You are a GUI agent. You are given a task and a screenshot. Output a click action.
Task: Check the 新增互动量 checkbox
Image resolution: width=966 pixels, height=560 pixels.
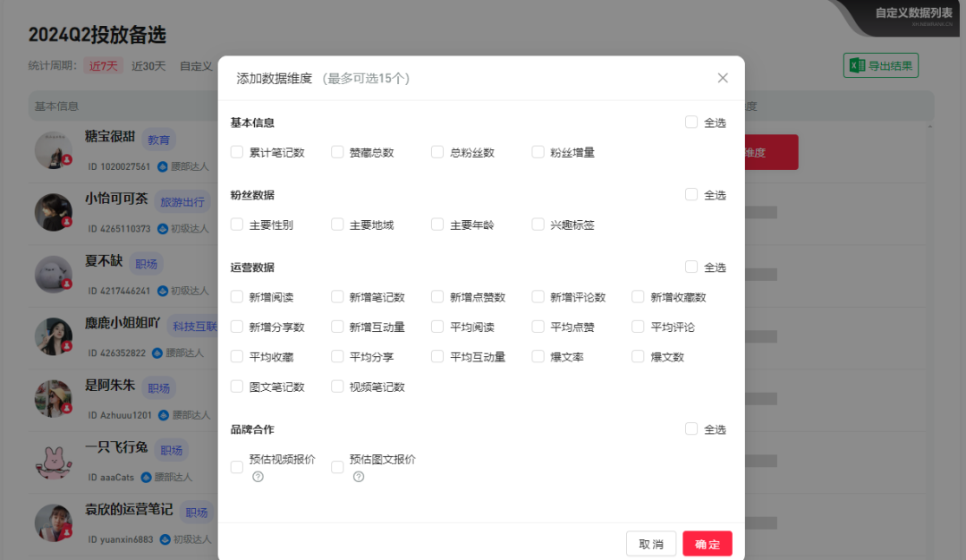337,327
